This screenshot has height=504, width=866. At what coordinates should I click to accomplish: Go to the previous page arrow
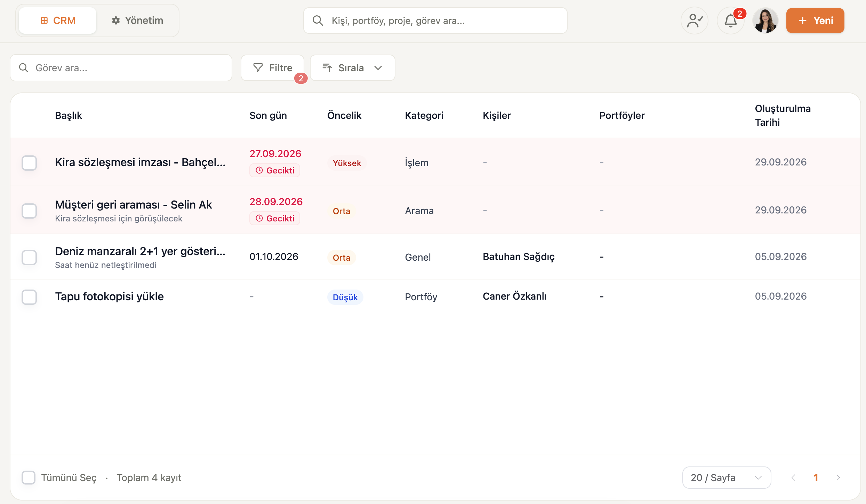click(x=794, y=478)
